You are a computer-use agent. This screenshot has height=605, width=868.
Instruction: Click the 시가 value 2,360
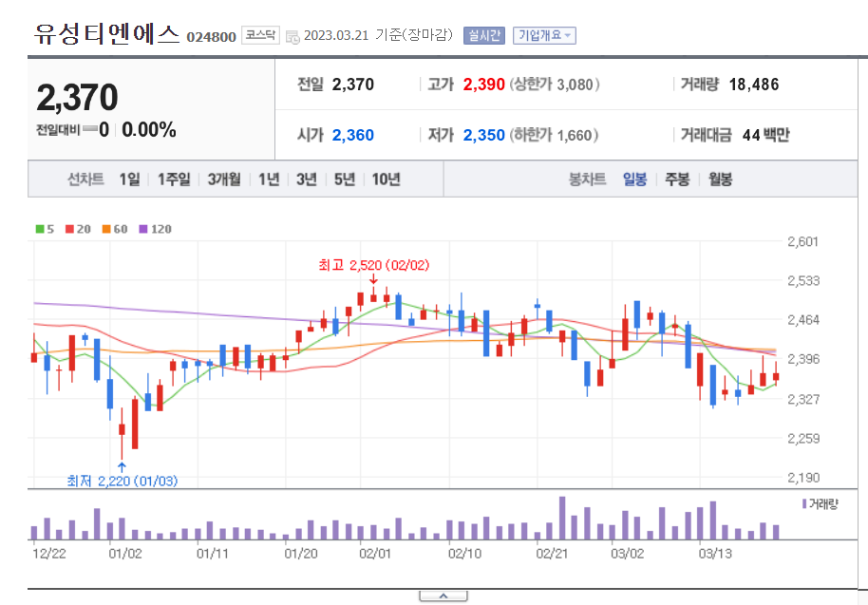(x=353, y=135)
